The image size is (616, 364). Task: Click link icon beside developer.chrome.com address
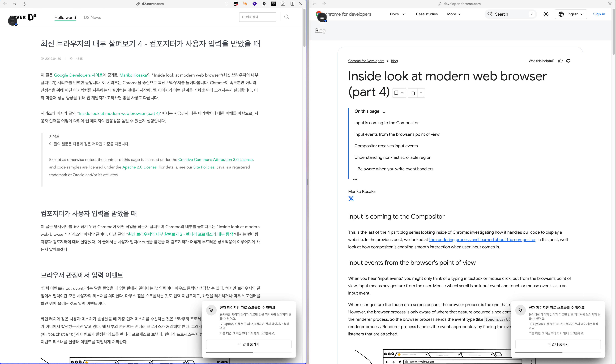click(x=440, y=4)
